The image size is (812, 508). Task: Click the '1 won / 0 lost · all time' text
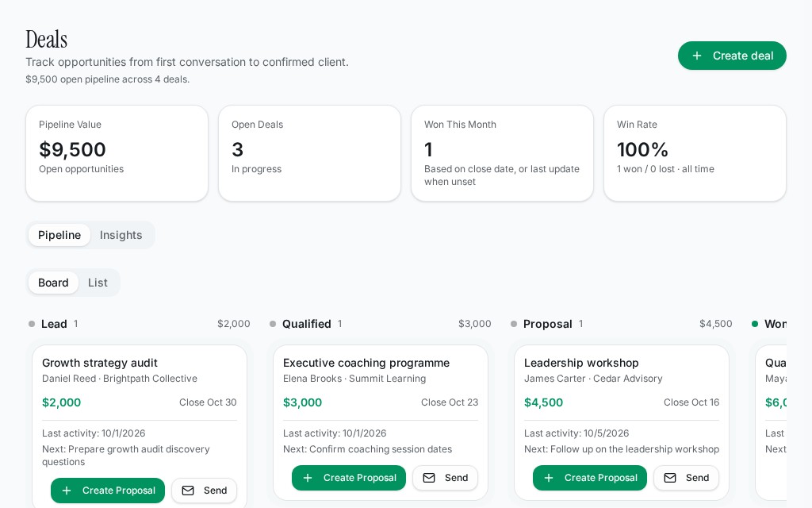point(665,169)
